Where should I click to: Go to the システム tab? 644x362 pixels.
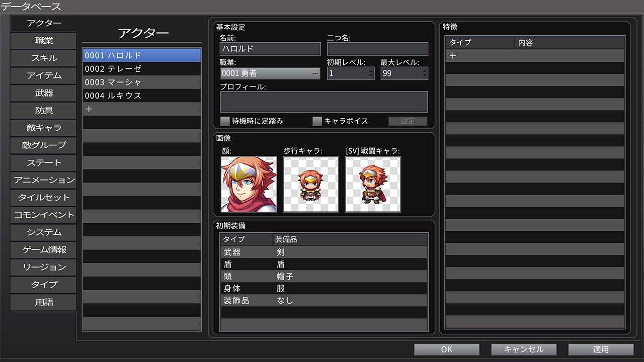pyautogui.click(x=43, y=232)
